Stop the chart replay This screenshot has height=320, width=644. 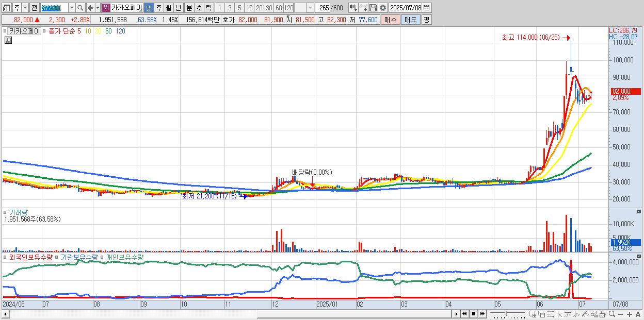point(473,314)
